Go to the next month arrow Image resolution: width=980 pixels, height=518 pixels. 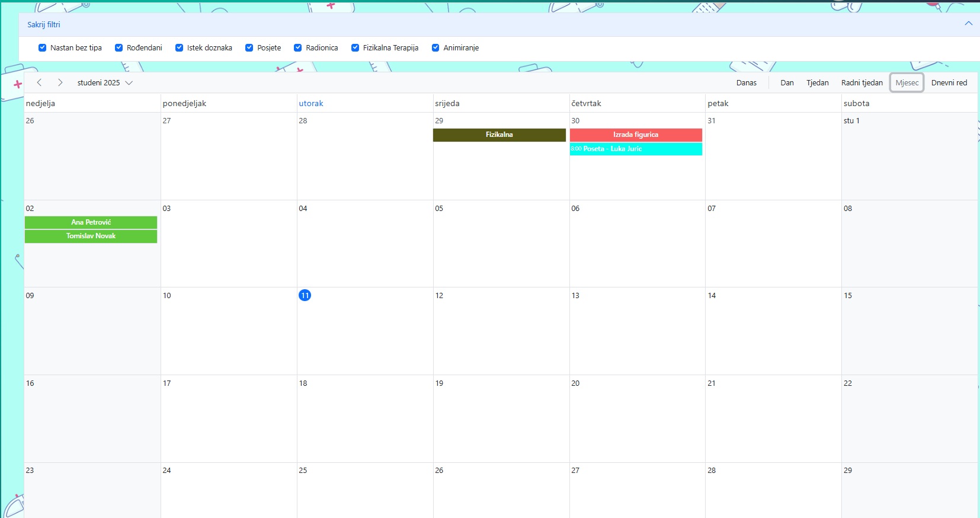(60, 82)
